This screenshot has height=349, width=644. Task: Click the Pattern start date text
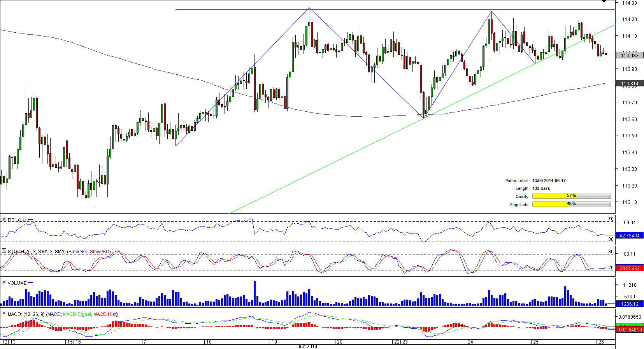(x=549, y=181)
